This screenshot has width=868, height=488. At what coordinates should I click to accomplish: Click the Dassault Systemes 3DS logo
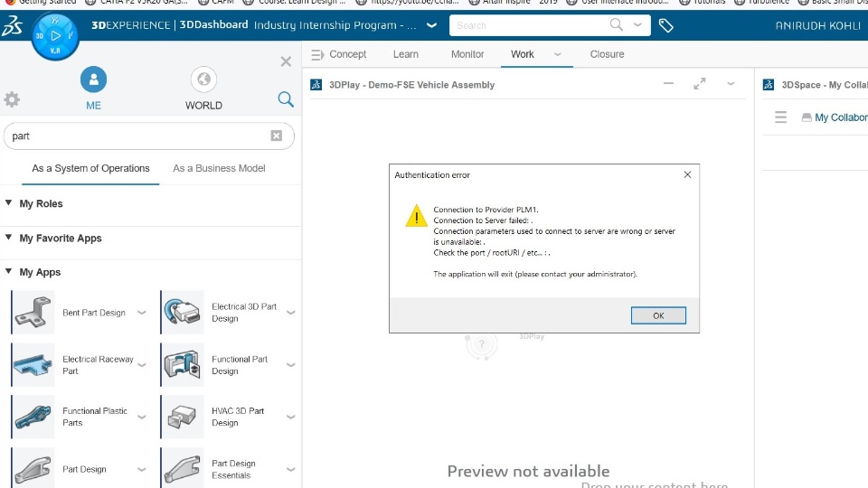pyautogui.click(x=12, y=25)
